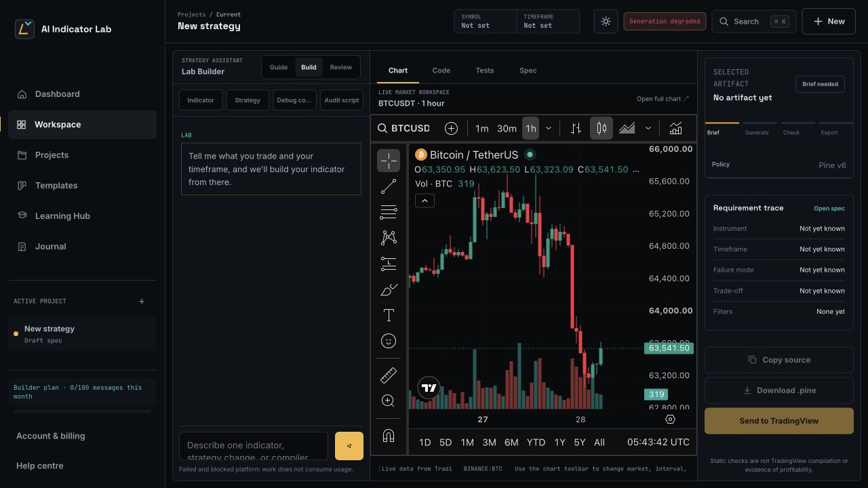Open Journal from the sidebar
868x488 pixels.
[x=82, y=247]
